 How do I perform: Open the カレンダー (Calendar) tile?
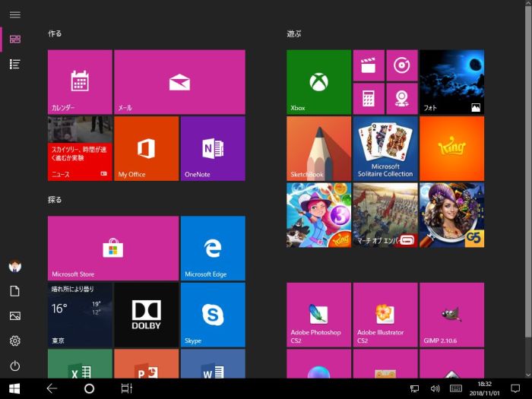coord(80,82)
